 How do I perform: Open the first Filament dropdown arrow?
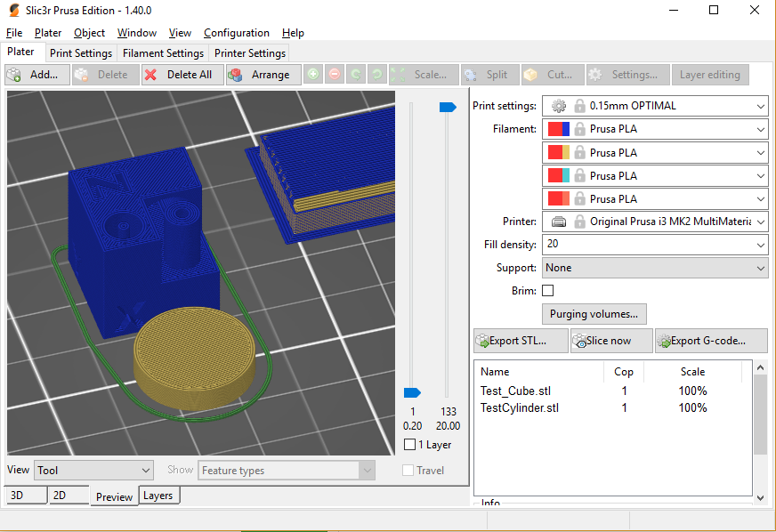[x=761, y=130]
